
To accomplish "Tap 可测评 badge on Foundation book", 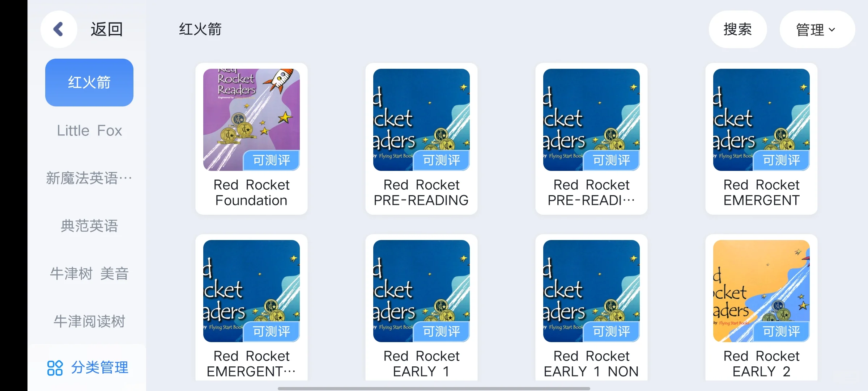I will pyautogui.click(x=271, y=160).
